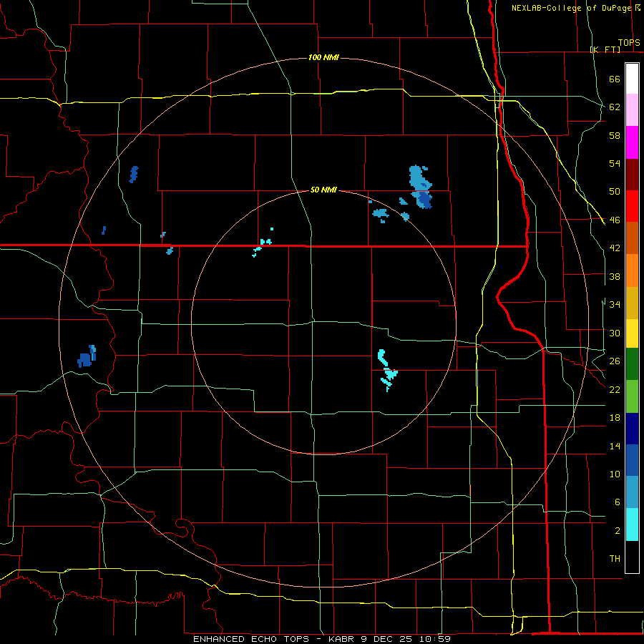Click the elongated cyan echo southeast of radar center

click(387, 371)
